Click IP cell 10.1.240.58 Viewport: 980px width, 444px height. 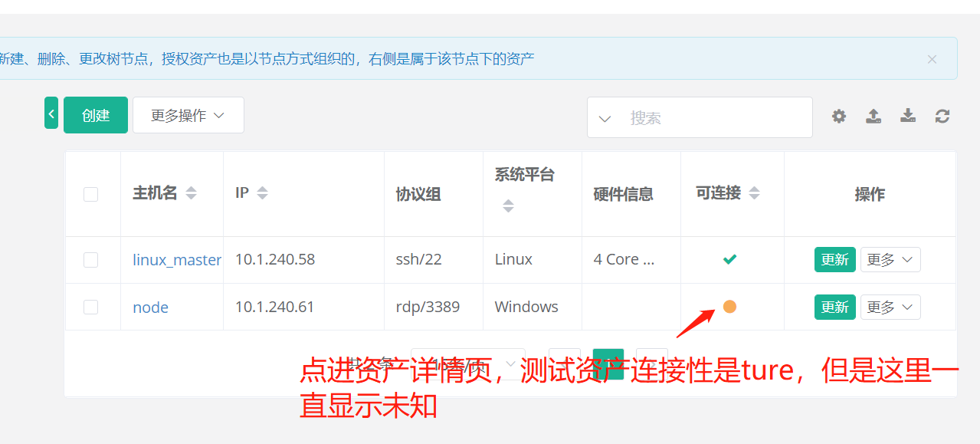point(275,259)
